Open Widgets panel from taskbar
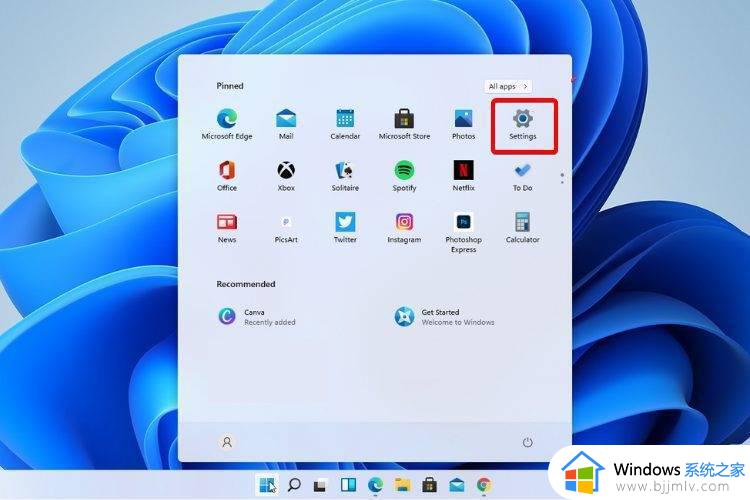The image size is (750, 500). coord(348,485)
